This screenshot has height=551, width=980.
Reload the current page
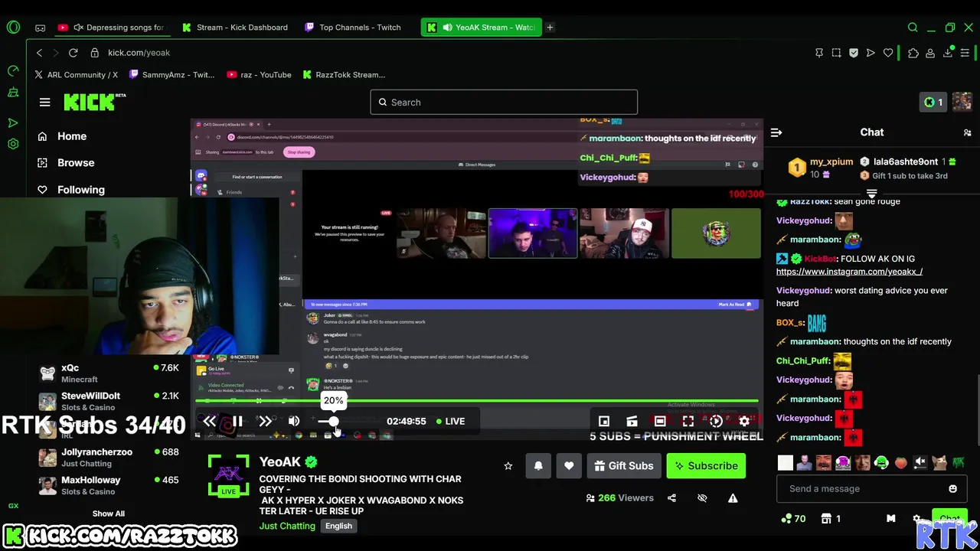pyautogui.click(x=73, y=53)
